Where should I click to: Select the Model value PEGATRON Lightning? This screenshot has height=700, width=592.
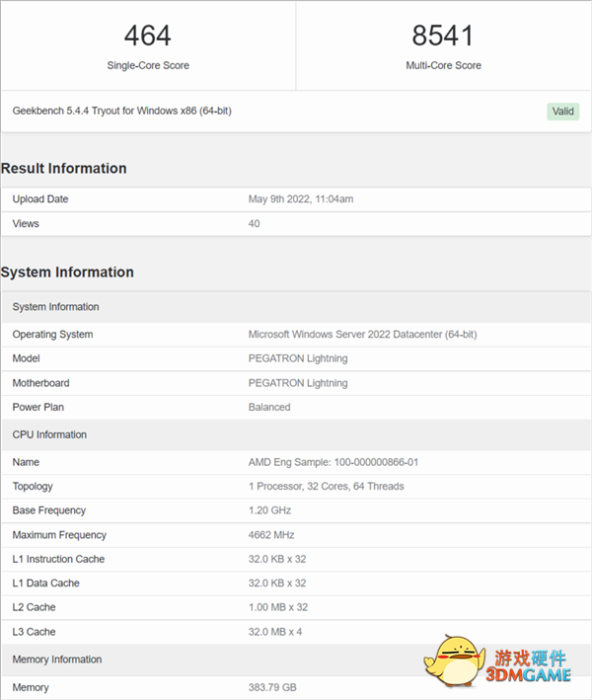(x=298, y=358)
